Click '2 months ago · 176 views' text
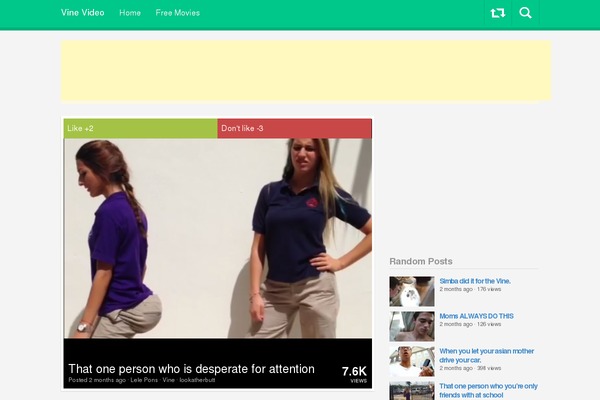 coord(470,289)
